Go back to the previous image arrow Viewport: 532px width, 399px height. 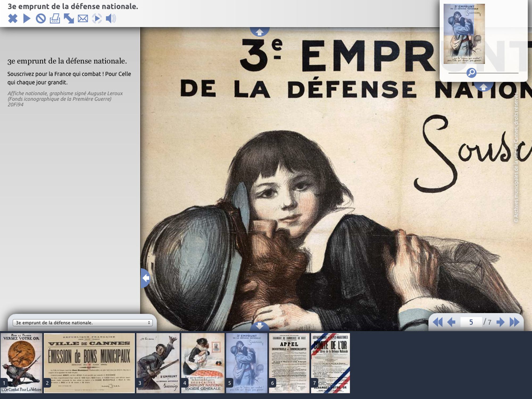click(x=451, y=322)
